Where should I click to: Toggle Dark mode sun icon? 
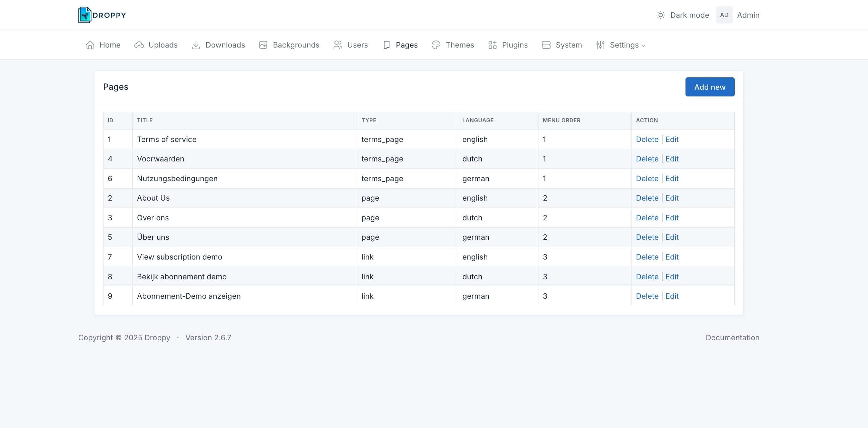(x=660, y=15)
